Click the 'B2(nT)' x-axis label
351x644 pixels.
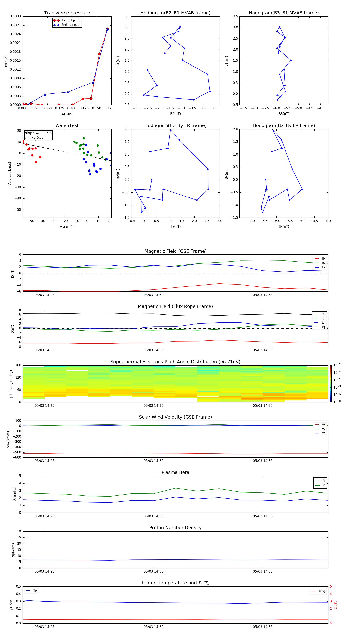click(175, 114)
